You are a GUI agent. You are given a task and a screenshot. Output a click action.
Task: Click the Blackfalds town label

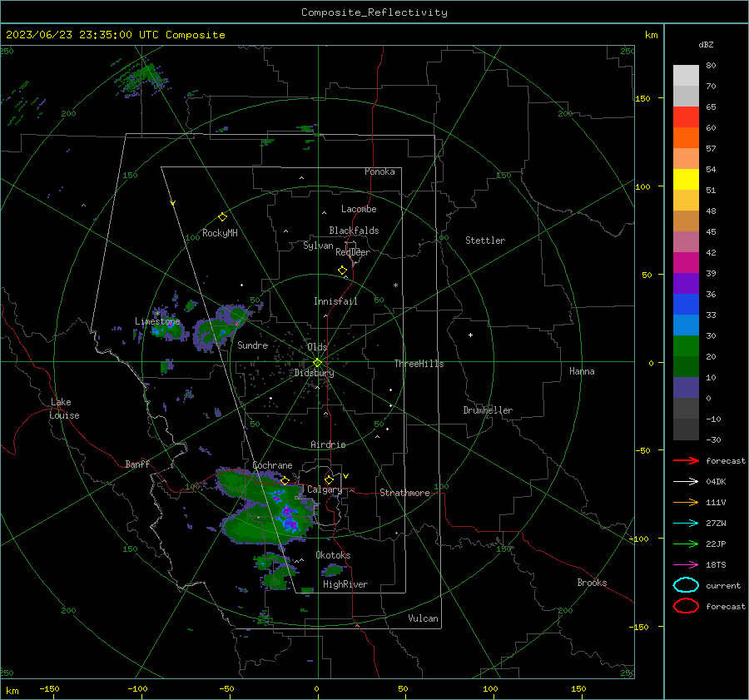coord(354,231)
